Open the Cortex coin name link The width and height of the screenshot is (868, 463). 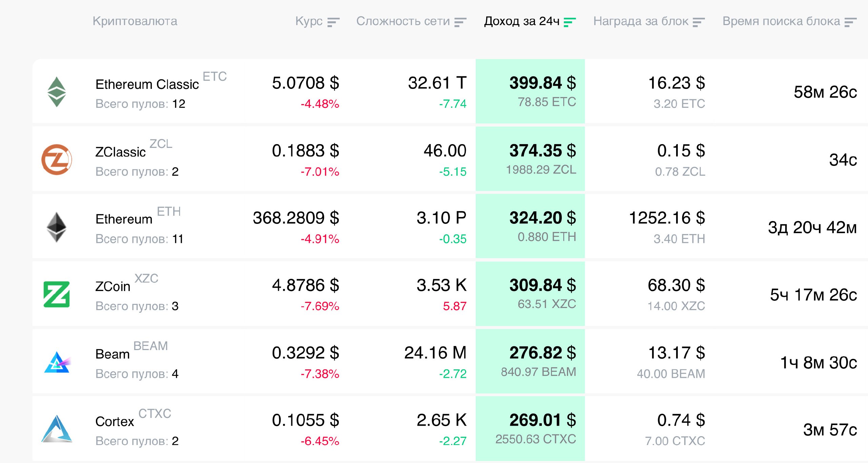115,422
